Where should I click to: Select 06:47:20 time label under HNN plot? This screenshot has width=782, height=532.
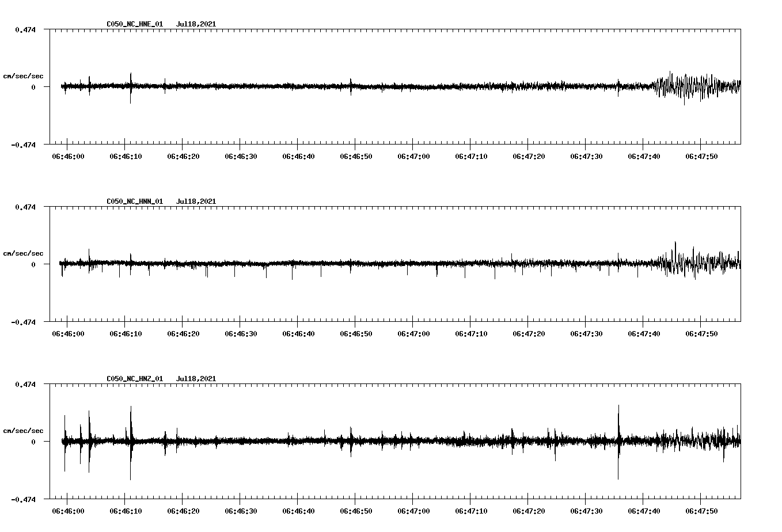tap(529, 334)
